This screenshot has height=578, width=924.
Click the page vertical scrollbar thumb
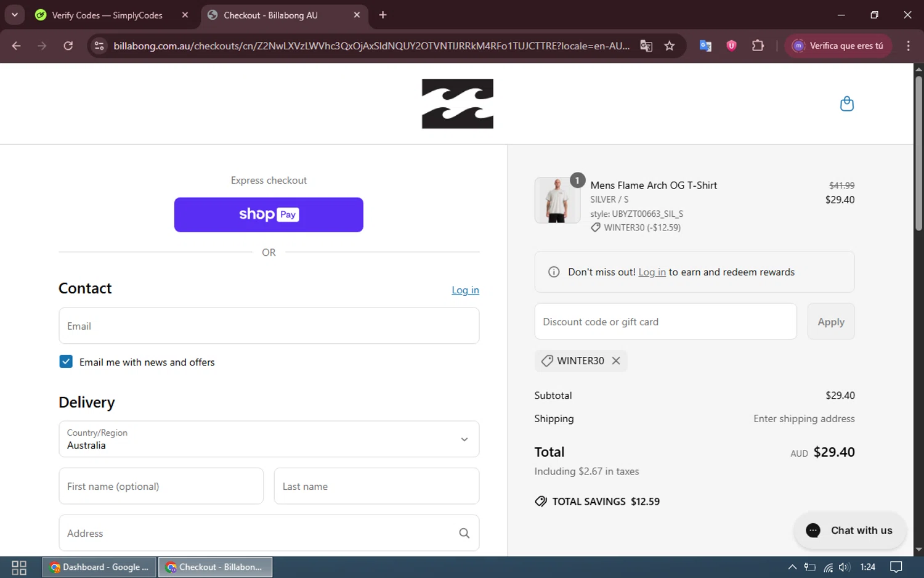tap(918, 153)
